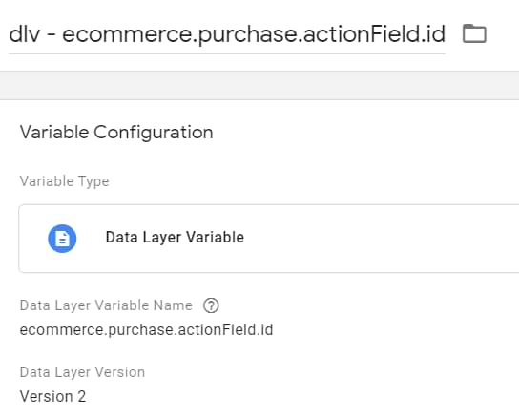Edit the variable title dlv - ecommerce.purchase.actionField.id
Viewport: 519px width, 420px height.
pyautogui.click(x=227, y=33)
